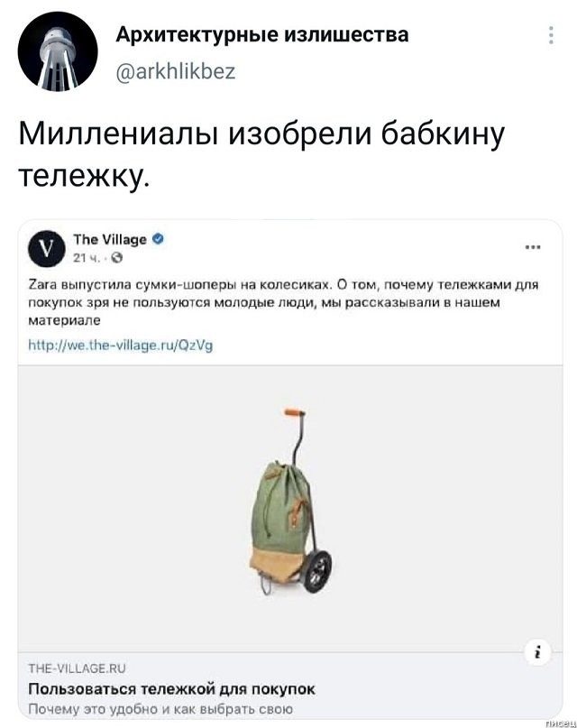
Task: Click The Village round logo avatar
Action: pos(46,248)
